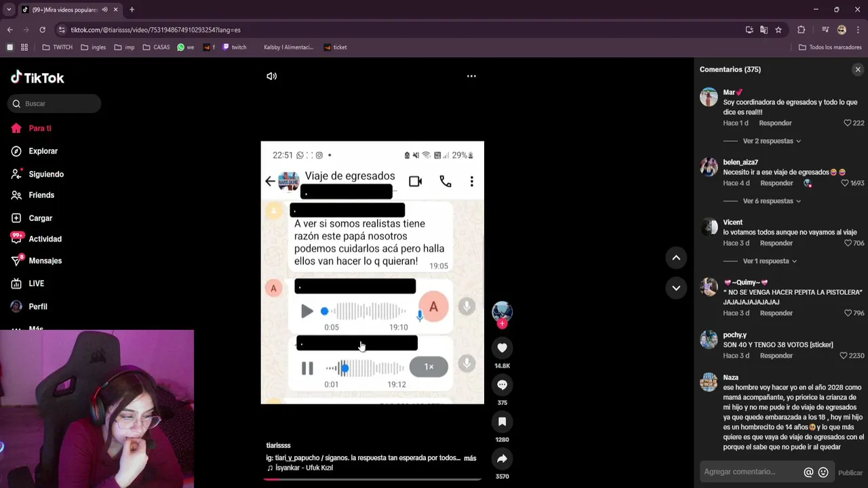Viewport: 868px width, 488px height.
Task: Reload the page in browser toolbar
Action: [x=42, y=30]
